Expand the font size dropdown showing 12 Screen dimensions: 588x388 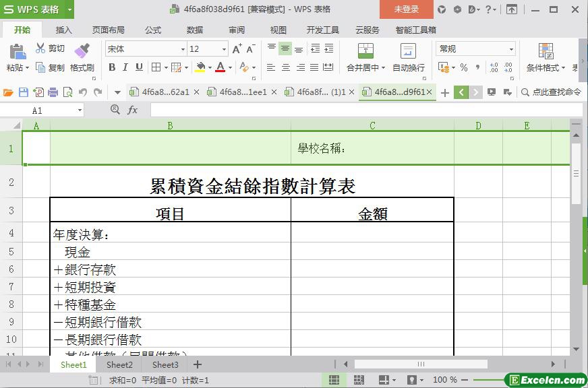(x=224, y=49)
